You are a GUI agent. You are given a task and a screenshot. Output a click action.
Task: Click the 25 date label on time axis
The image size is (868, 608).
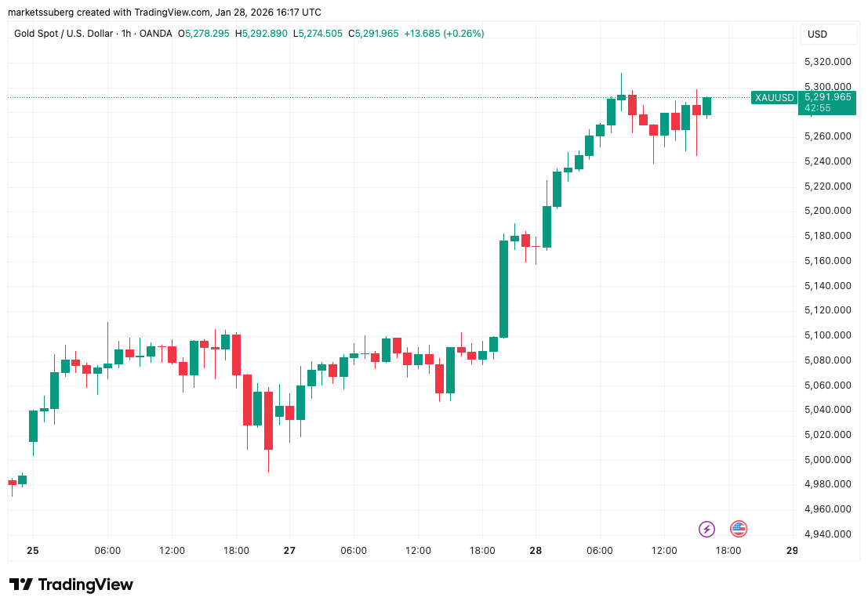pyautogui.click(x=33, y=551)
